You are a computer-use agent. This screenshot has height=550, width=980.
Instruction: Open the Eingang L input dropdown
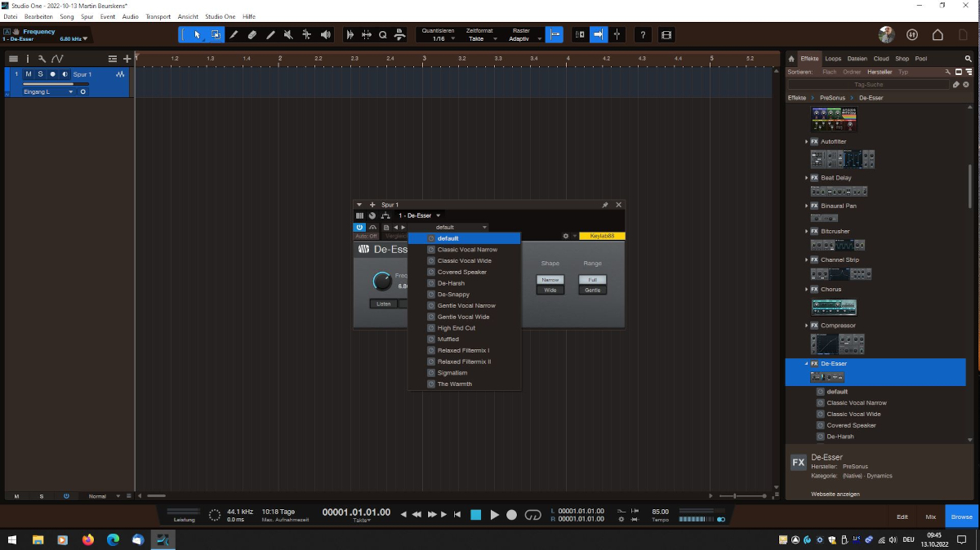(48, 92)
